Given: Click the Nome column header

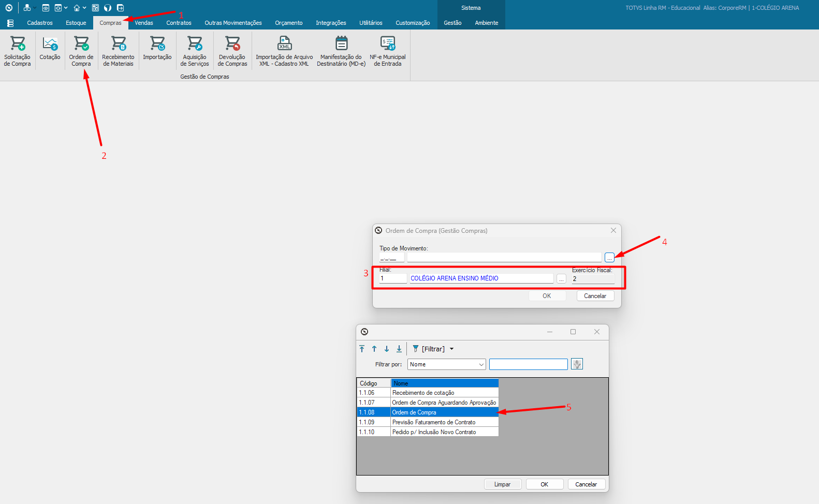Looking at the screenshot, I should click(x=444, y=383).
